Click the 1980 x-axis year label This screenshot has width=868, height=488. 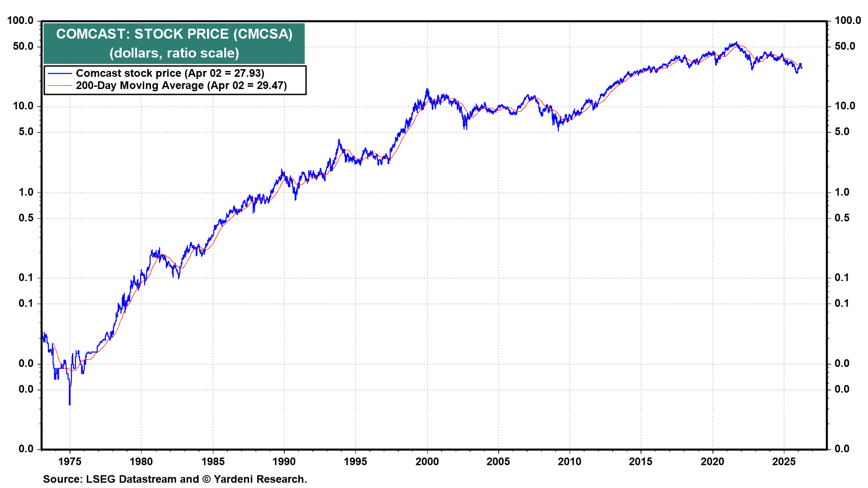(141, 461)
